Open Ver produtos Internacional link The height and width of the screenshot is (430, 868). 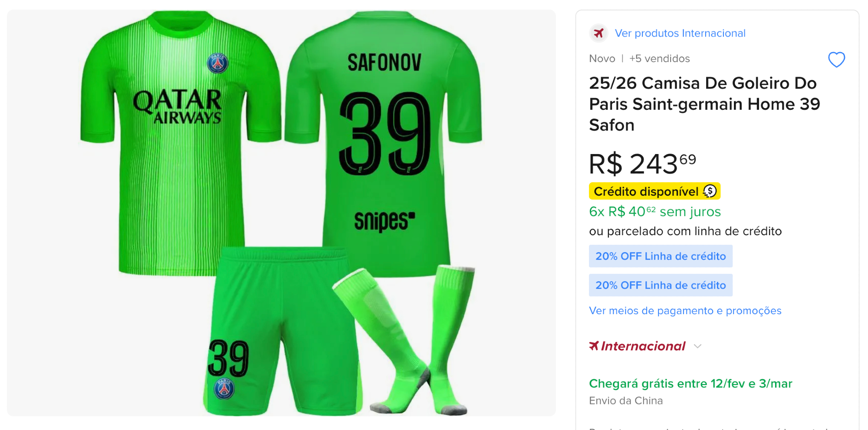pyautogui.click(x=680, y=33)
